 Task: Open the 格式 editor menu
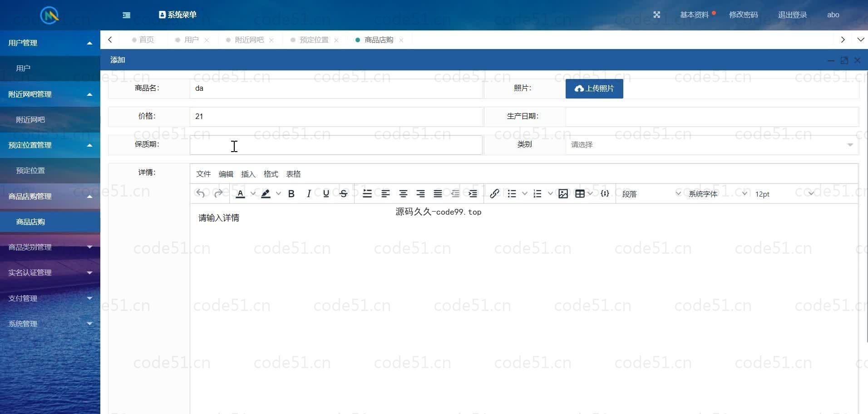pos(271,174)
